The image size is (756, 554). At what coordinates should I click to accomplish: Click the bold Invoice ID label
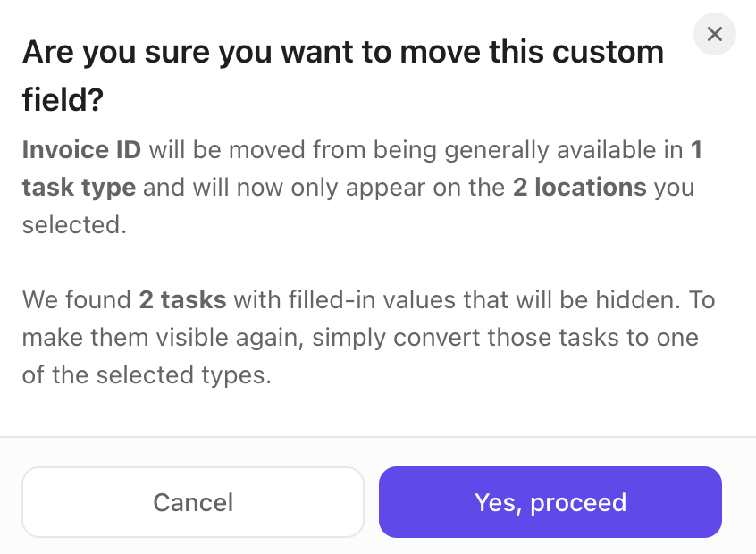[x=81, y=150]
